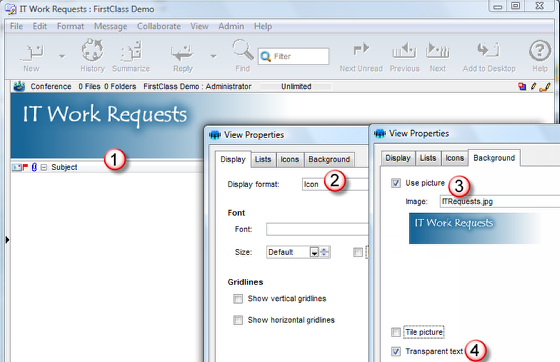Image resolution: width=560 pixels, height=362 pixels.
Task: Click the IT Work Requests banner
Action: click(107, 125)
